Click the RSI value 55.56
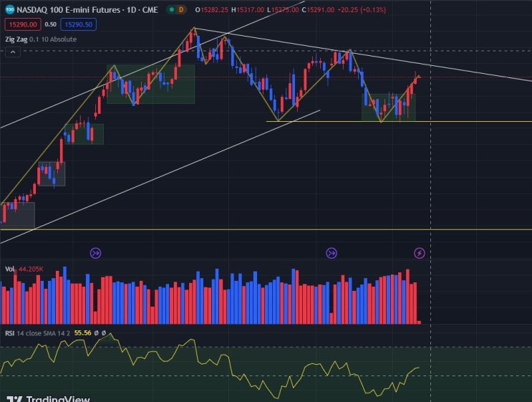The image size is (532, 402). pyautogui.click(x=83, y=333)
